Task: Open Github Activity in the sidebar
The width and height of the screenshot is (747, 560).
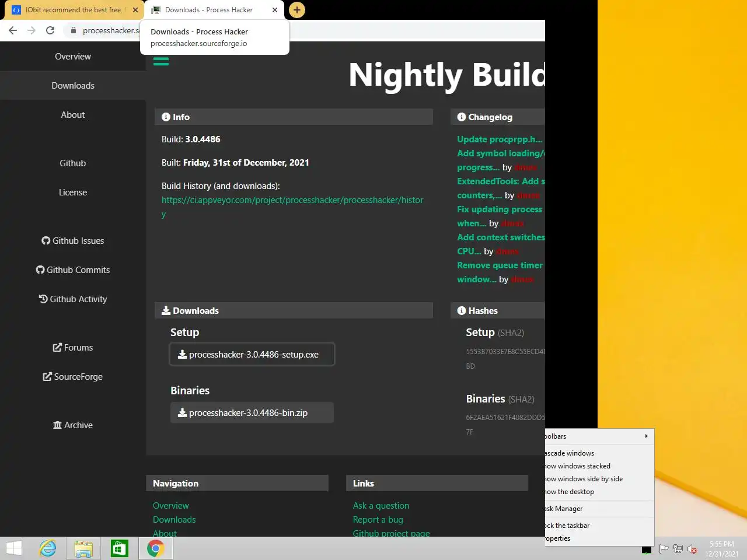Action: click(73, 299)
